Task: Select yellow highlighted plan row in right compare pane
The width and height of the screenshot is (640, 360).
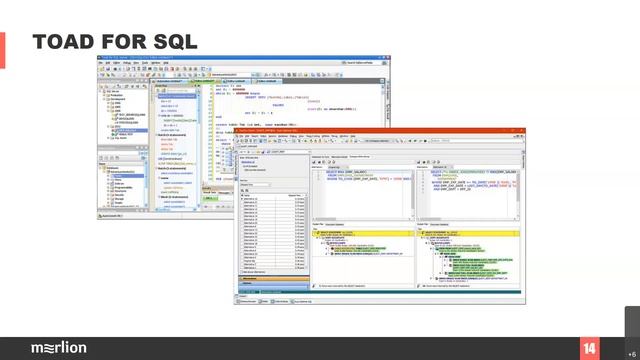Action: coord(469,233)
